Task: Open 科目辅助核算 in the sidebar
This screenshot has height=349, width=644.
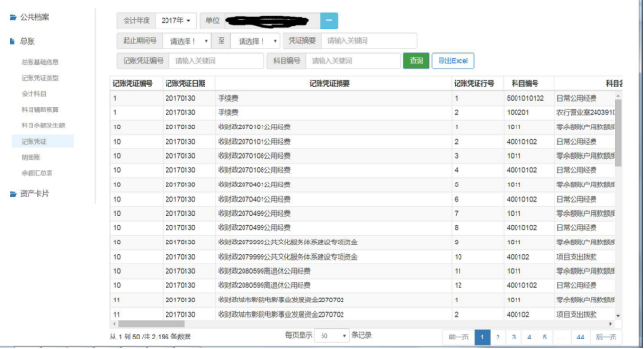Action: [40, 109]
